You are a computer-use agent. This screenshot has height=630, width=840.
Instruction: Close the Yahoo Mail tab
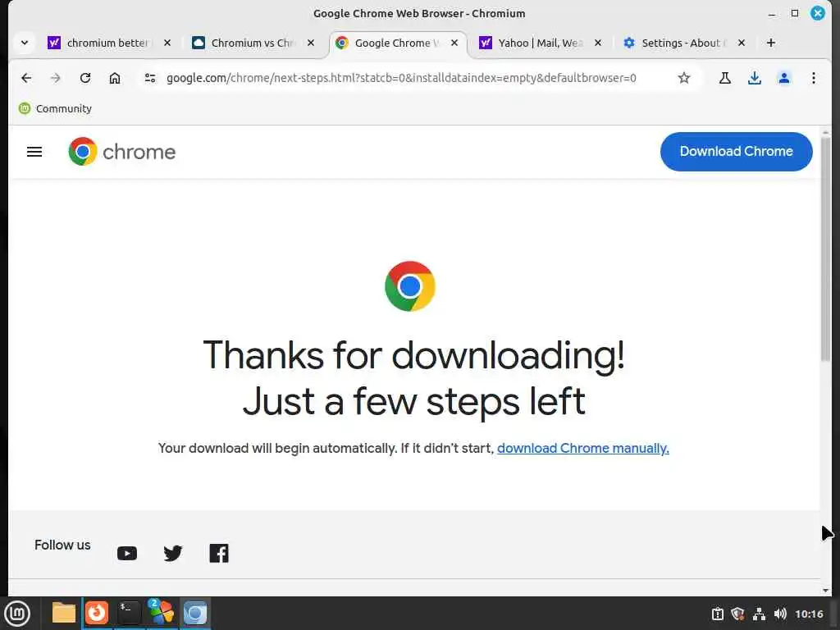(x=598, y=43)
